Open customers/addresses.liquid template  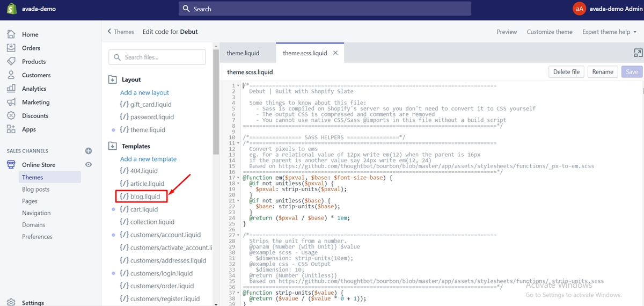point(163,260)
